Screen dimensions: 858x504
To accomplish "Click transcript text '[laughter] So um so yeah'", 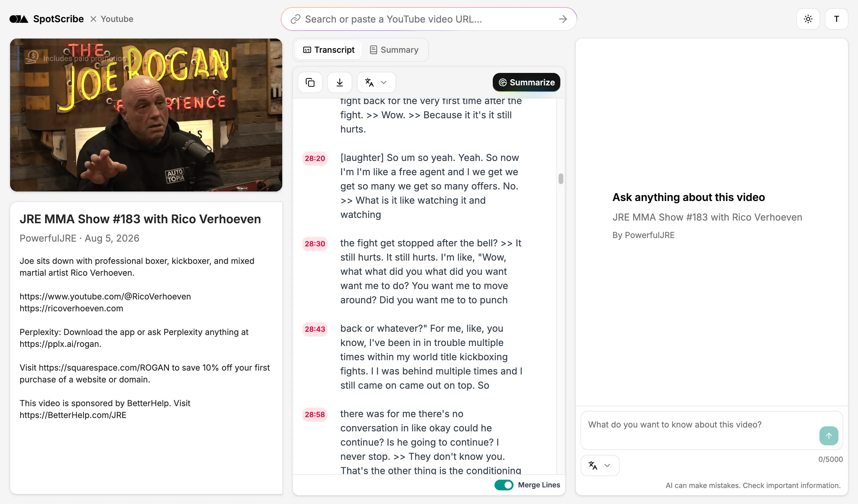I will (x=398, y=158).
